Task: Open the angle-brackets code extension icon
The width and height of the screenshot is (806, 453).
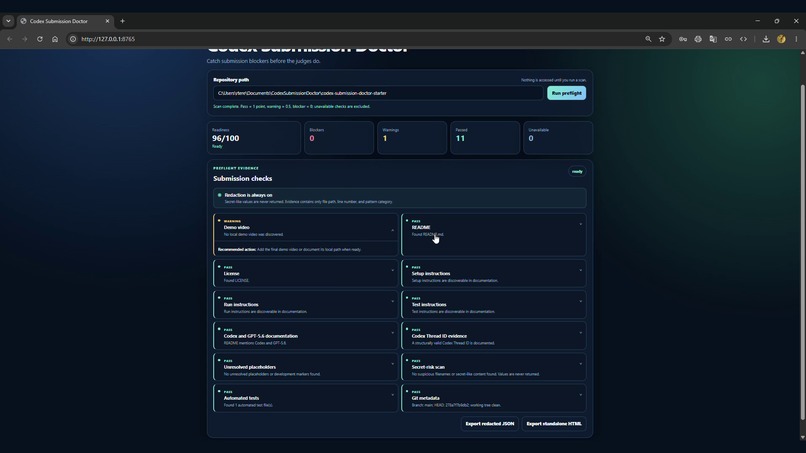Action: pyautogui.click(x=743, y=39)
